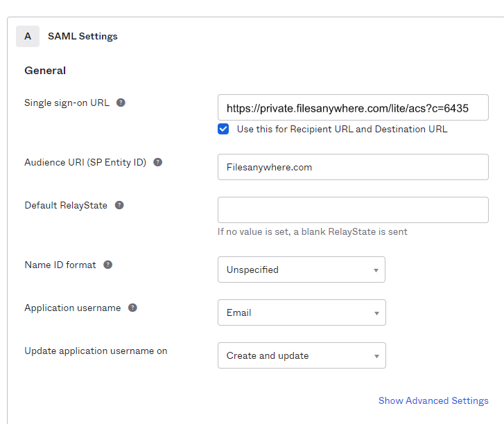Click the Email dropdown arrow
504x424 pixels.
click(x=376, y=313)
